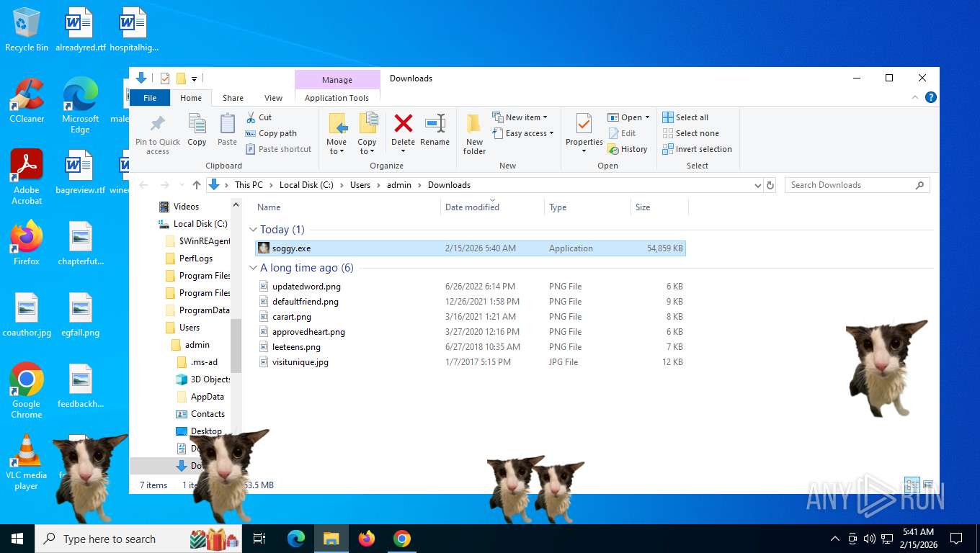Screen dimensions: 980x553
Task: Click the Search Downloads field
Action: 857,185
